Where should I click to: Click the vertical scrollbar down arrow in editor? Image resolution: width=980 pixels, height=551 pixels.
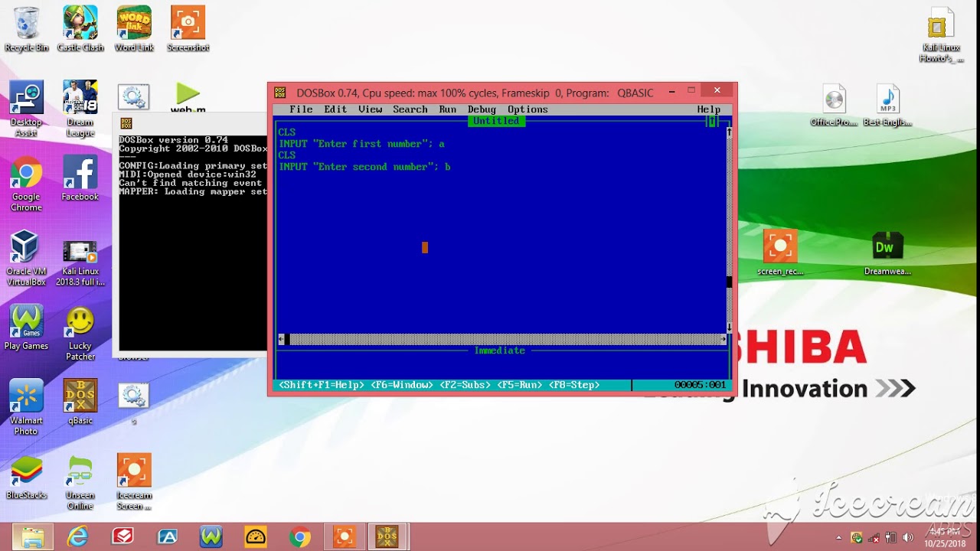pos(729,328)
